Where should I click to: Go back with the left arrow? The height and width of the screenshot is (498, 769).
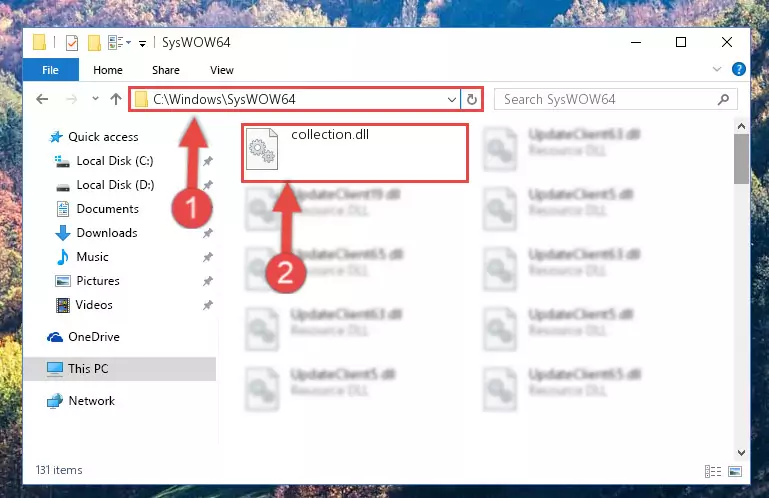[42, 100]
